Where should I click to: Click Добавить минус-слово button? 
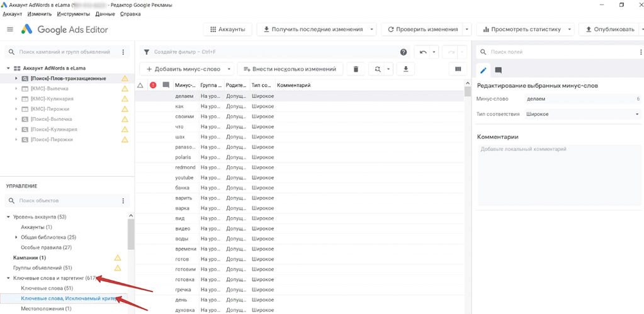coord(183,69)
